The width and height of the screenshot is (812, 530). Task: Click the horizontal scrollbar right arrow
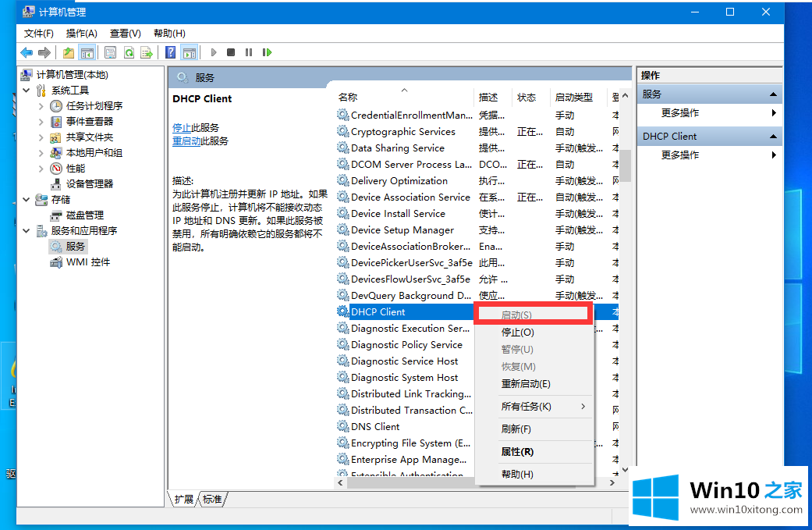click(x=612, y=482)
